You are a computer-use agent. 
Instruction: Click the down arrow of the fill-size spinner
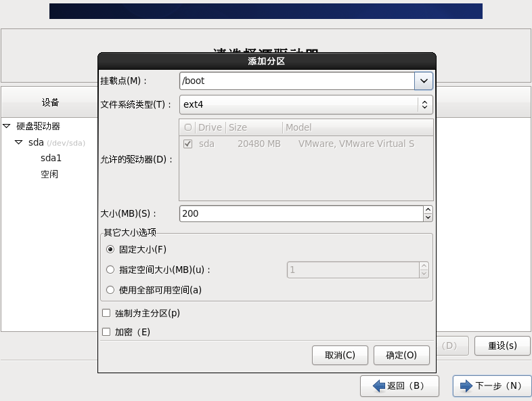click(x=424, y=274)
